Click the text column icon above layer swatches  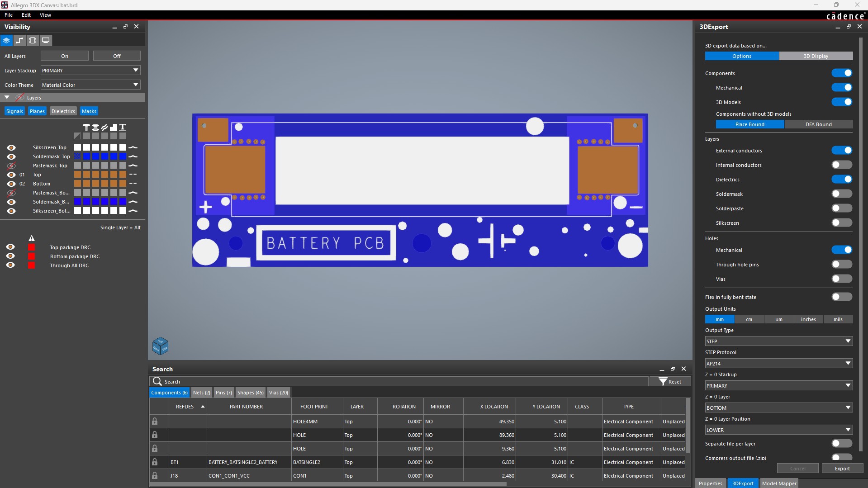tap(123, 128)
